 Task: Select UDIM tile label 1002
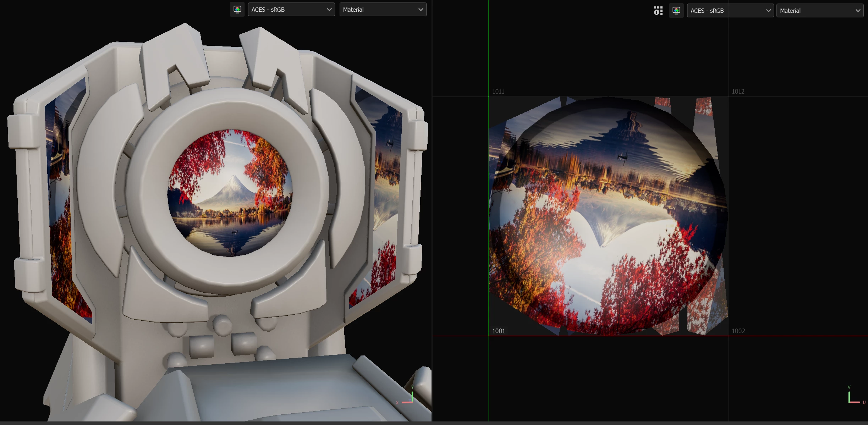(738, 331)
